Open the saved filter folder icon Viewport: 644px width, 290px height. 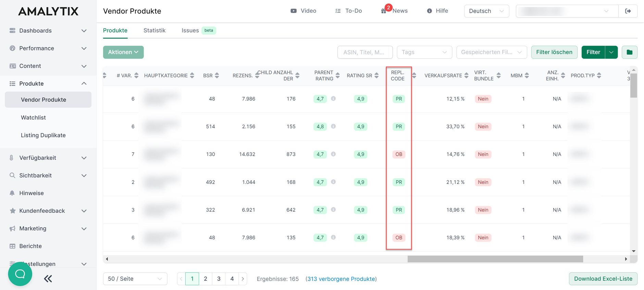pyautogui.click(x=629, y=52)
